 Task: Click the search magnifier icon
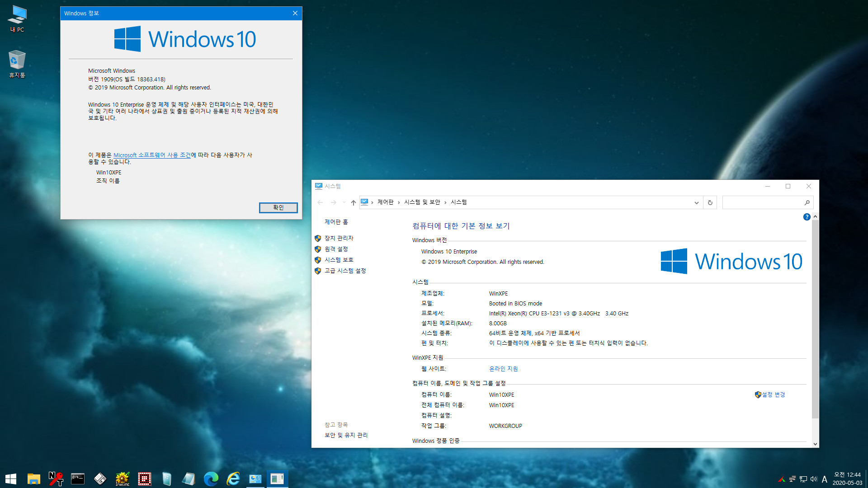tap(807, 202)
